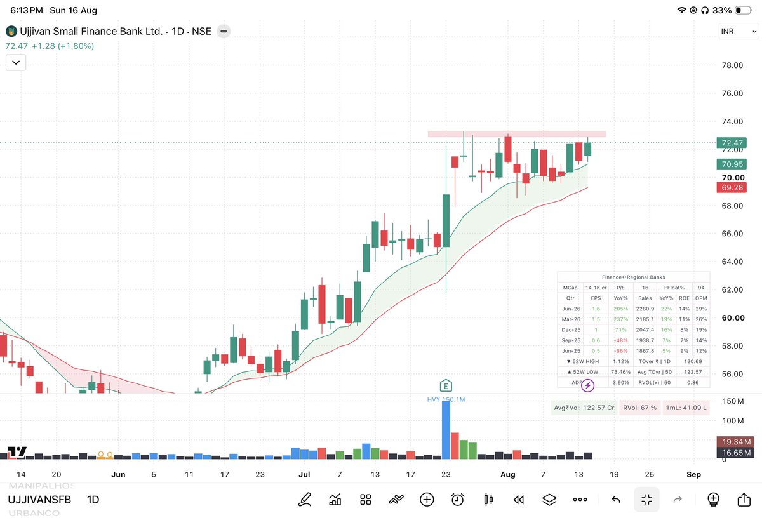This screenshot has width=762, height=532.
Task: Tap the earnings E marker on the chart
Action: 446,385
